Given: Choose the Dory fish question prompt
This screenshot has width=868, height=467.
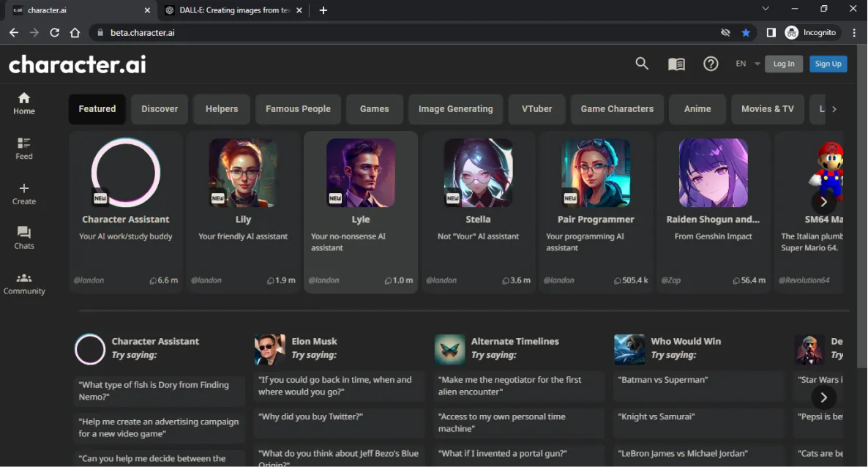Looking at the screenshot, I should coord(159,391).
